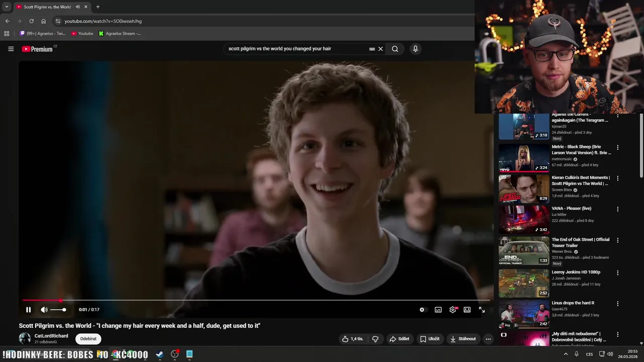Download video with Stáhnout button
This screenshot has width=644, height=362.
click(x=463, y=339)
